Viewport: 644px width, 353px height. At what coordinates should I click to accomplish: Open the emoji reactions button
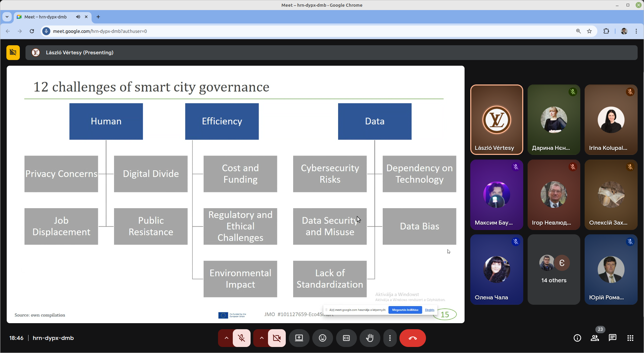pyautogui.click(x=322, y=338)
